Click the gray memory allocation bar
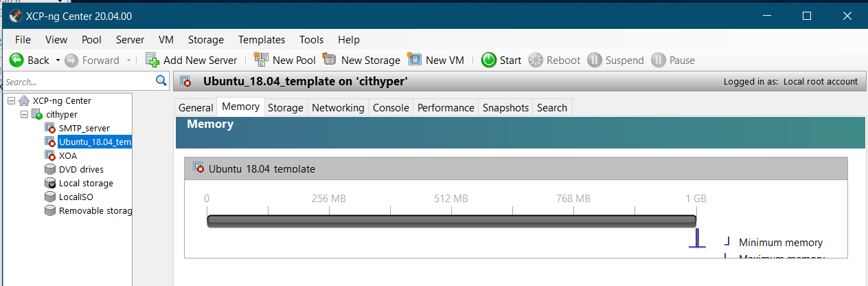This screenshot has width=868, height=286. tap(452, 221)
